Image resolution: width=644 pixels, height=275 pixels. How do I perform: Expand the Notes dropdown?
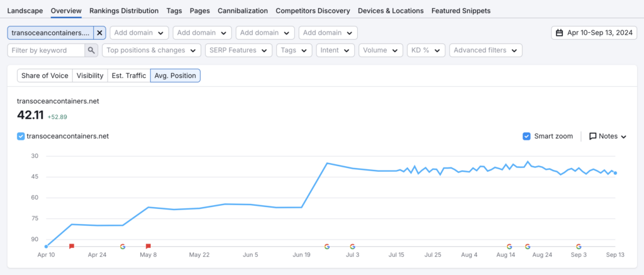(608, 136)
